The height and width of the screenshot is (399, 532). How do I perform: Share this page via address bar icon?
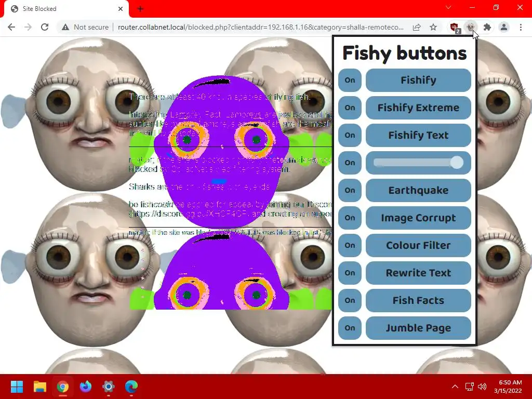click(x=417, y=27)
